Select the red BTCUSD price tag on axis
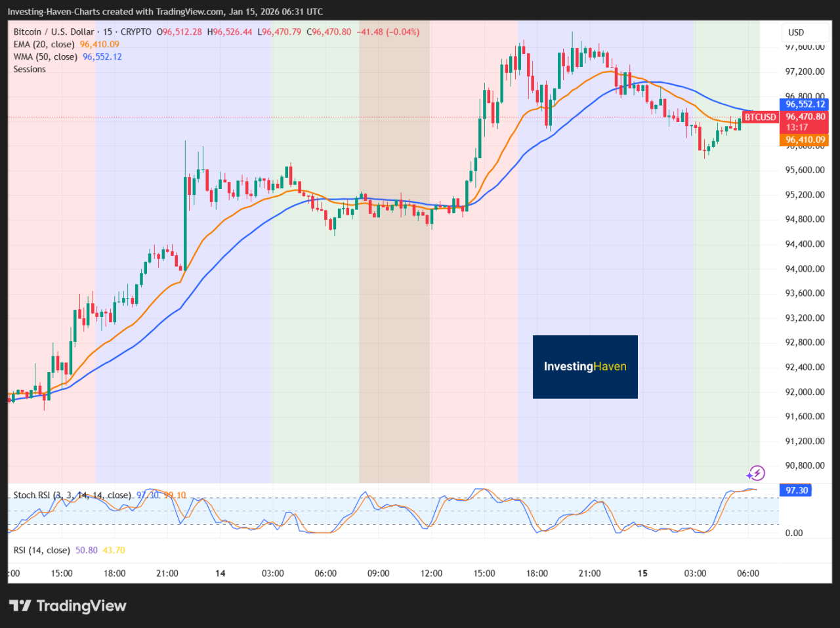This screenshot has height=628, width=840. coord(759,117)
